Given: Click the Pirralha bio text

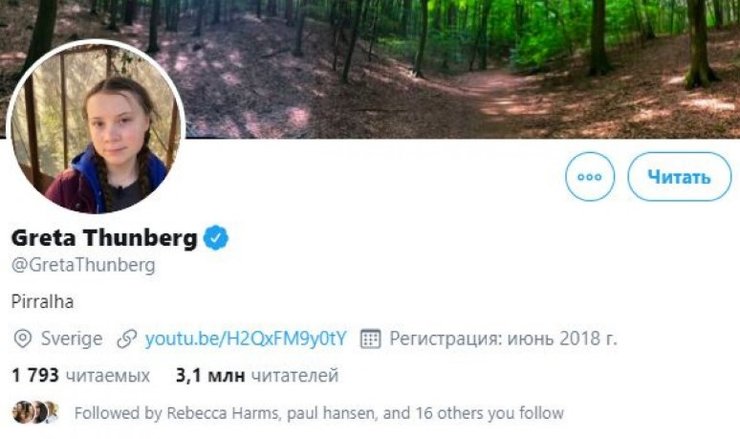Looking at the screenshot, I should [43, 300].
